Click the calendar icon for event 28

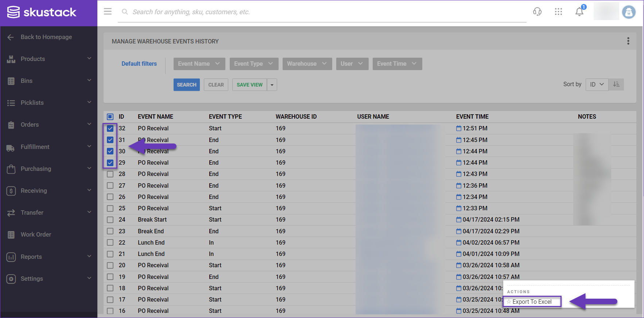459,174
